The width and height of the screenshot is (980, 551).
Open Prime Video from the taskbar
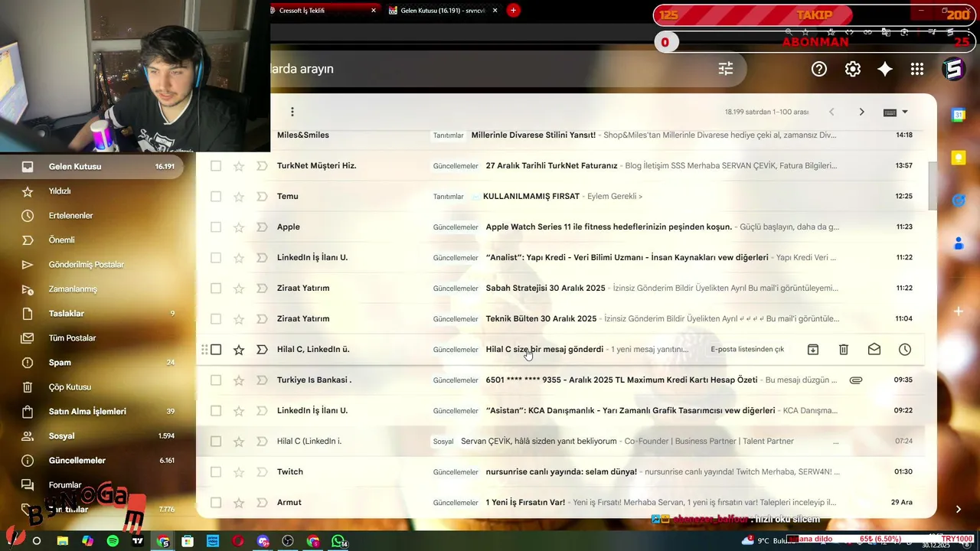click(x=213, y=541)
